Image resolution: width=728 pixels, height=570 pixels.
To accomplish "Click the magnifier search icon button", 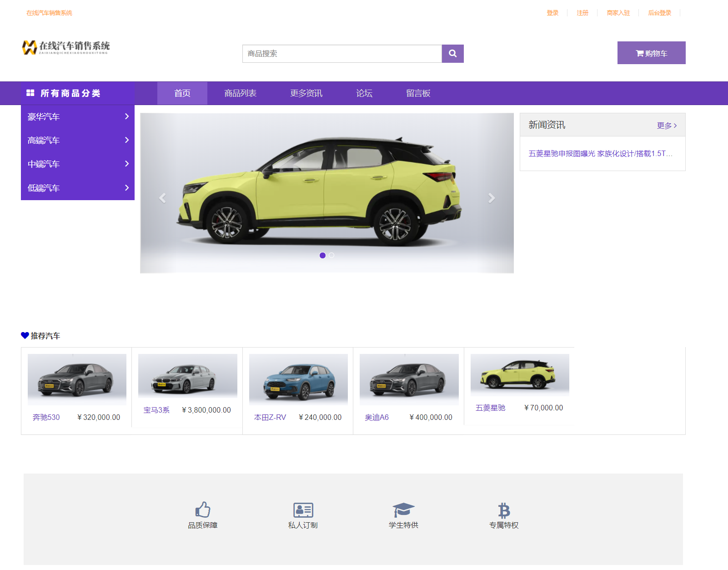I will (452, 54).
